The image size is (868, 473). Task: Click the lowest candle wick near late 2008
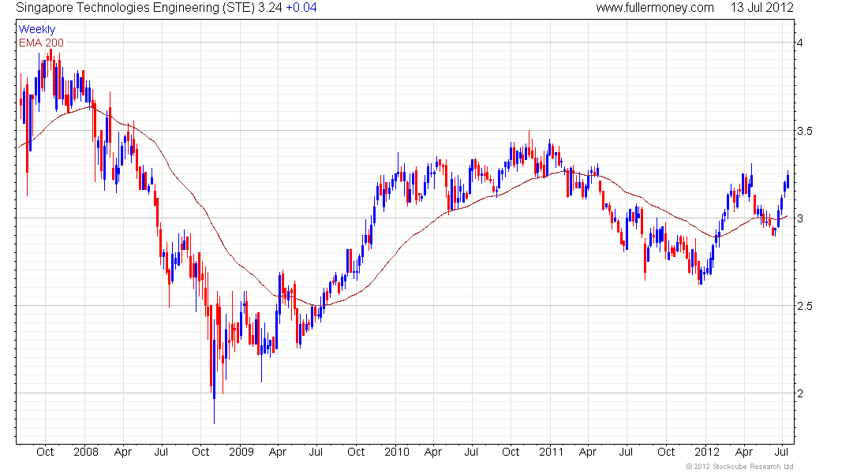click(x=214, y=412)
